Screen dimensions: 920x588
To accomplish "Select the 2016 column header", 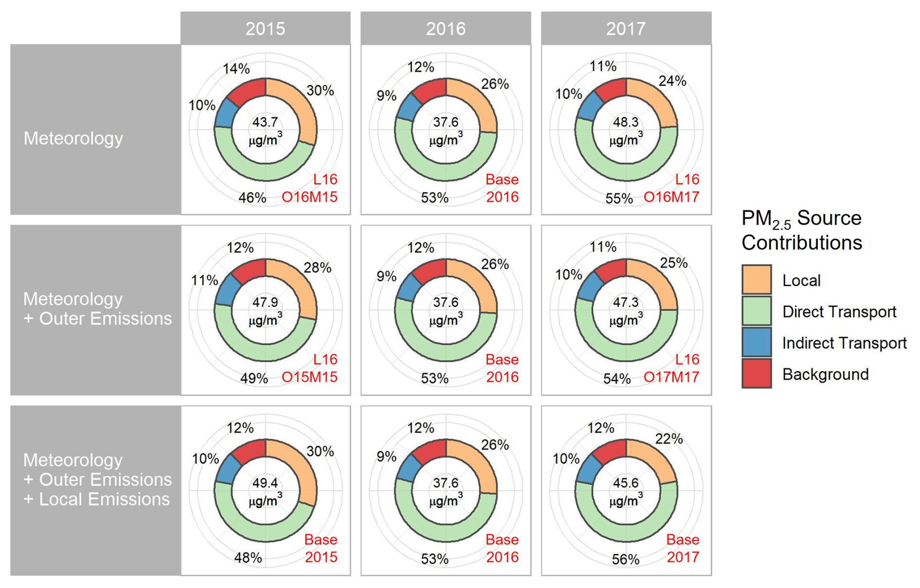I will (x=445, y=29).
